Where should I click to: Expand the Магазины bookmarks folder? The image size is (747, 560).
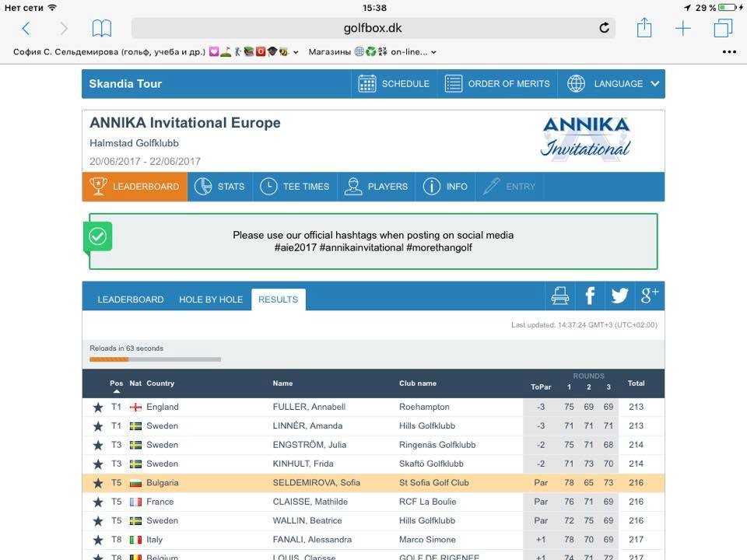click(372, 52)
